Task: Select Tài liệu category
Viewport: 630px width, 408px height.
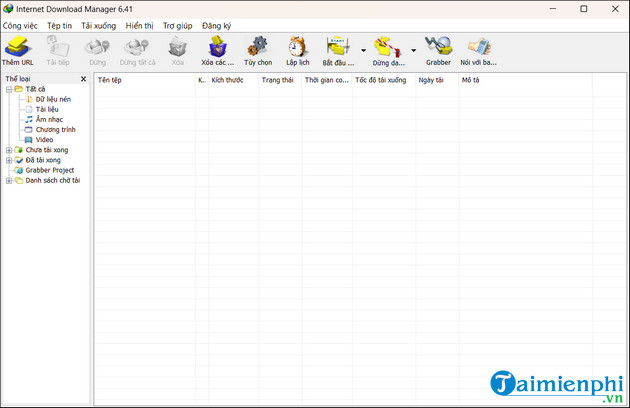Action: tap(47, 109)
